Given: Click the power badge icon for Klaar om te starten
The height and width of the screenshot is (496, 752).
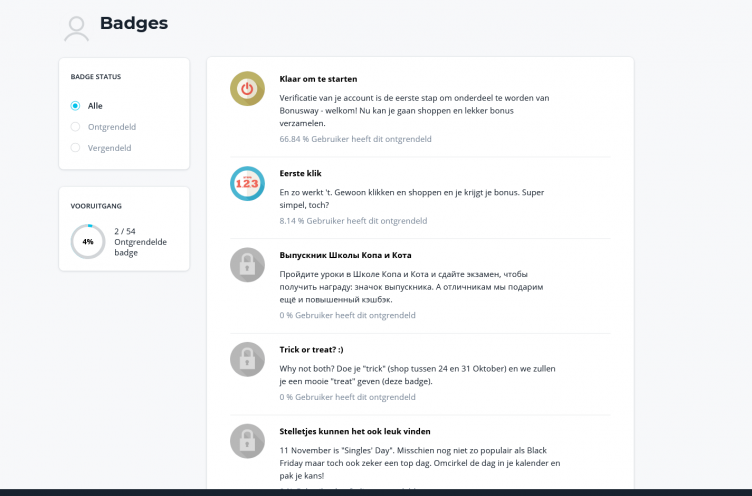Looking at the screenshot, I should click(x=247, y=89).
